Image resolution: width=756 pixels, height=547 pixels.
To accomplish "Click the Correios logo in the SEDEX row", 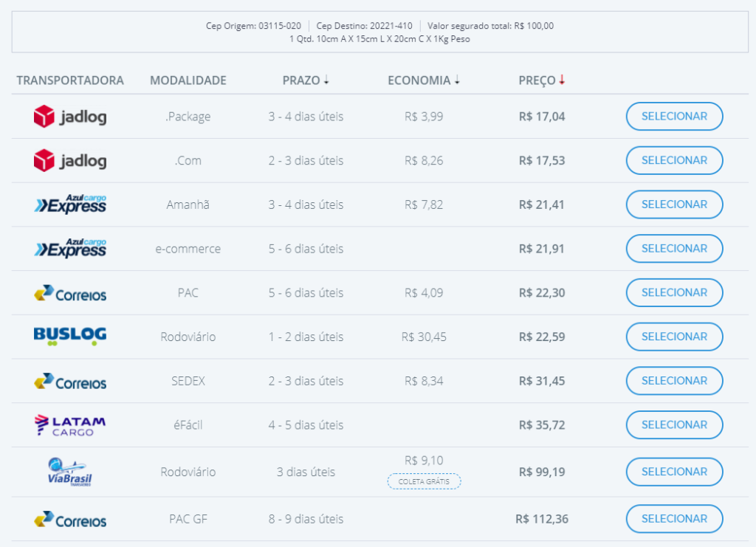I will (70, 382).
